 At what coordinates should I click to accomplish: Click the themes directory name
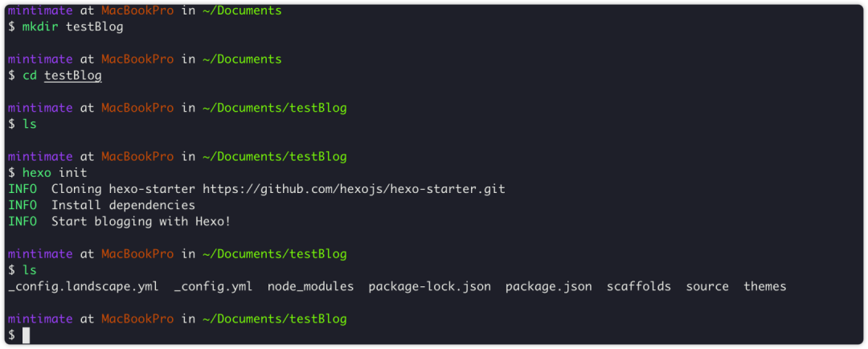[764, 286]
